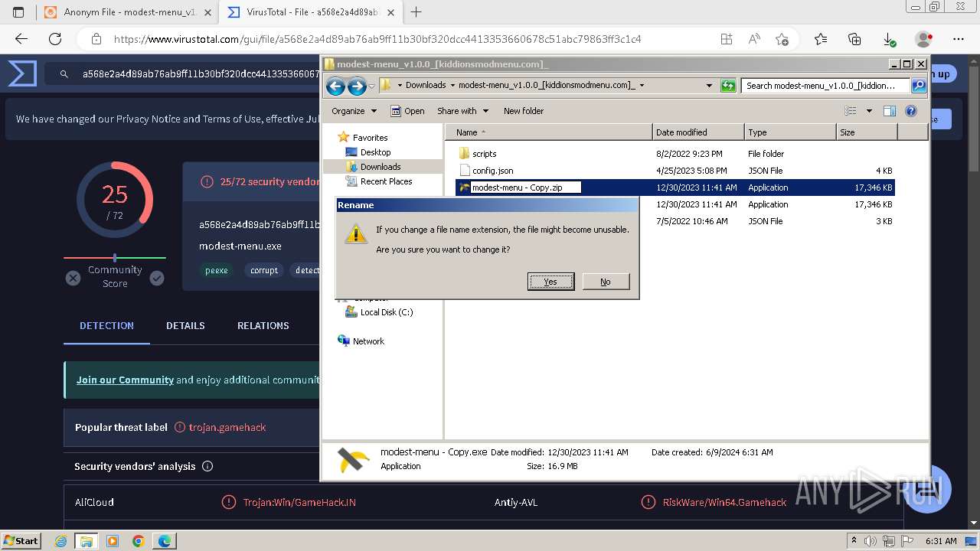980x551 pixels.
Task: Expand recent pages arrow beside forward button
Action: 372,86
